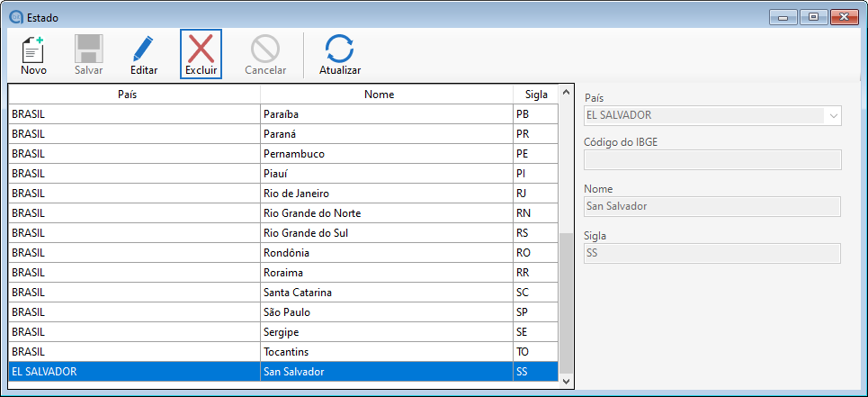The width and height of the screenshot is (868, 397).
Task: Click the Novo new record icon
Action: (33, 49)
